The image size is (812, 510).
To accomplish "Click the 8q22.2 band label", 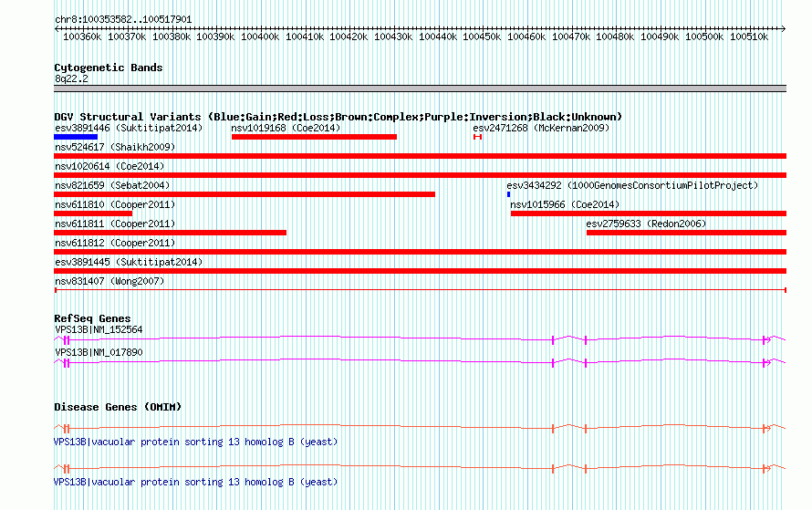I will point(71,79).
